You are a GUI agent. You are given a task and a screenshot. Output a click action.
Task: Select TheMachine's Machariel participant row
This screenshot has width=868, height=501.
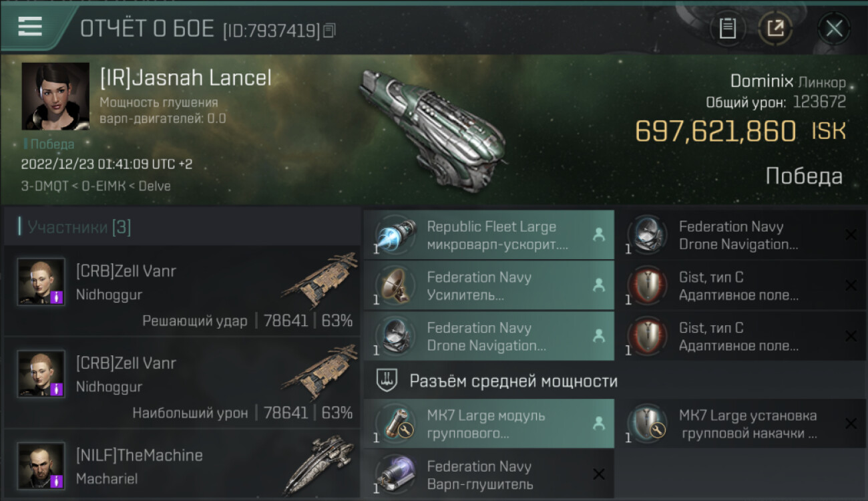tap(182, 466)
